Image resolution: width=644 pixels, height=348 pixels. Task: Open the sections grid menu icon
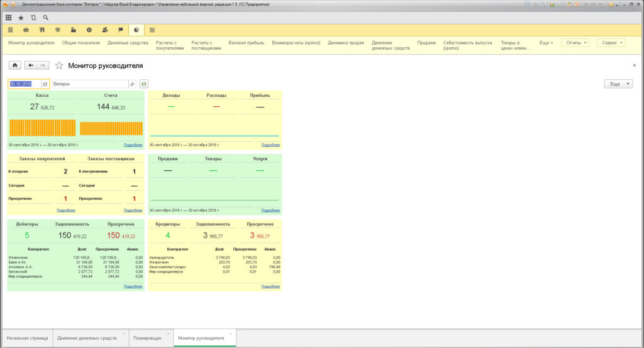[8, 18]
